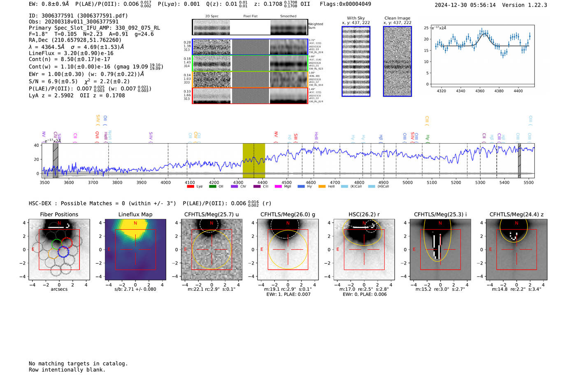The width and height of the screenshot is (576, 392).
Task: Click the Pixel Flat column header
Action: (x=250, y=16)
